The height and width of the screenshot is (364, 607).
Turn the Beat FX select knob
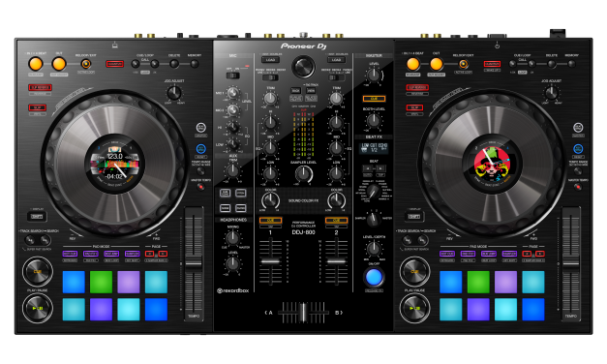point(373,191)
